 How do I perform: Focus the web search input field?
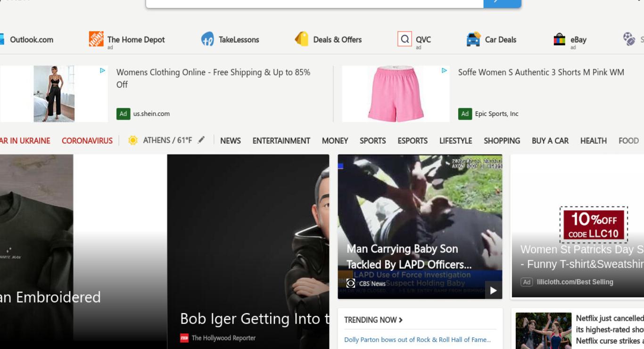[314, 3]
